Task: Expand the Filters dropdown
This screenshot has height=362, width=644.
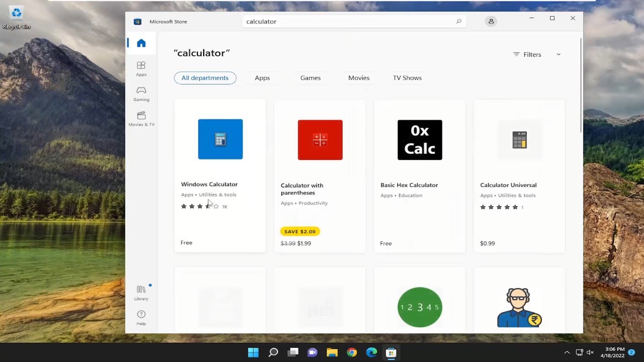Action: pos(537,54)
